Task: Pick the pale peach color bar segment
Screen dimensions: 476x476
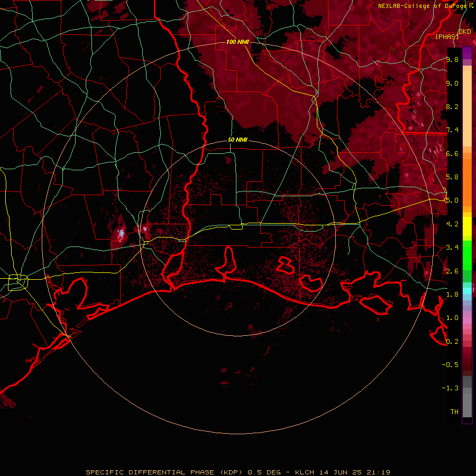Action: pos(467,109)
